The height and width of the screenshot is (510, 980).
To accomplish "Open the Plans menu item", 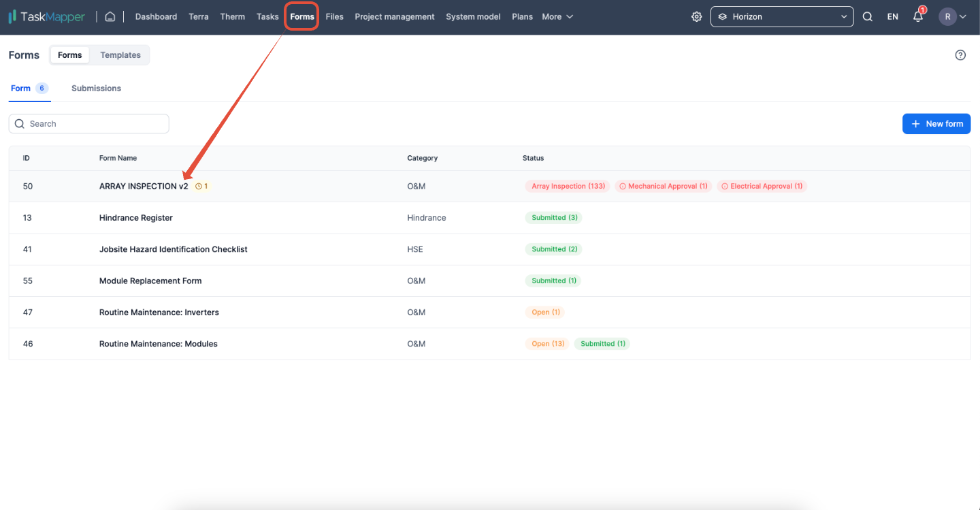I will pyautogui.click(x=522, y=17).
